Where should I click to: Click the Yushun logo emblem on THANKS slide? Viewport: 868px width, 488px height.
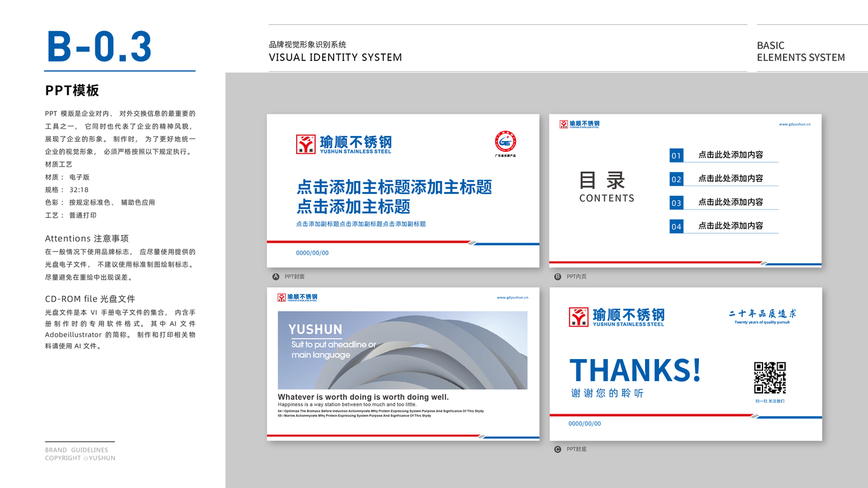578,317
